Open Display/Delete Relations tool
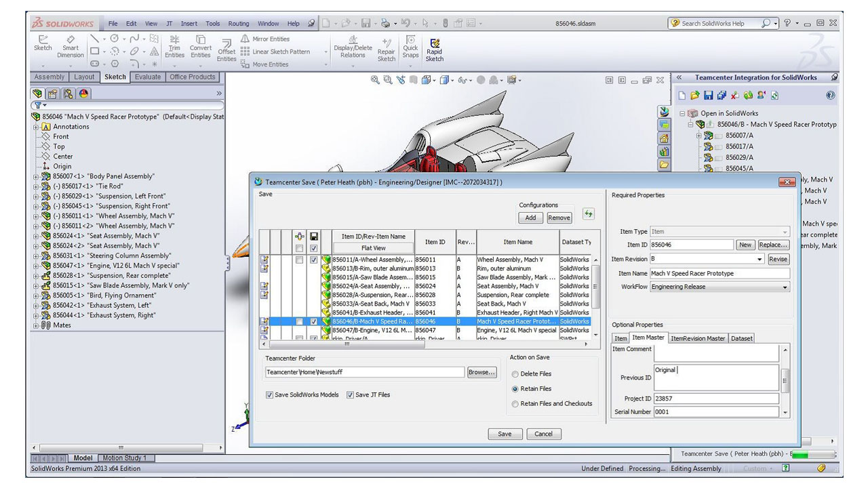868x488 pixels. (353, 46)
